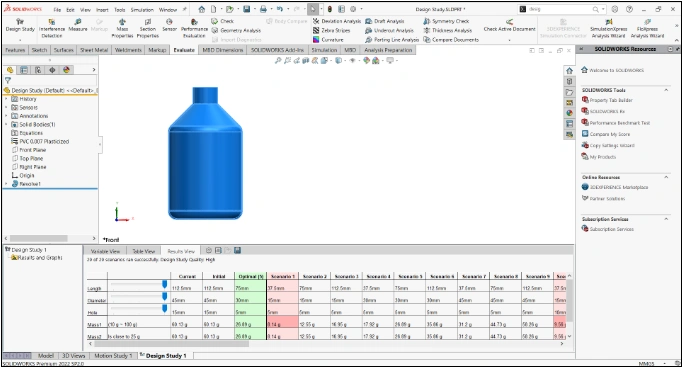Viewport: 684px width, 369px height.
Task: Click Check Active Document
Action: pos(509,25)
